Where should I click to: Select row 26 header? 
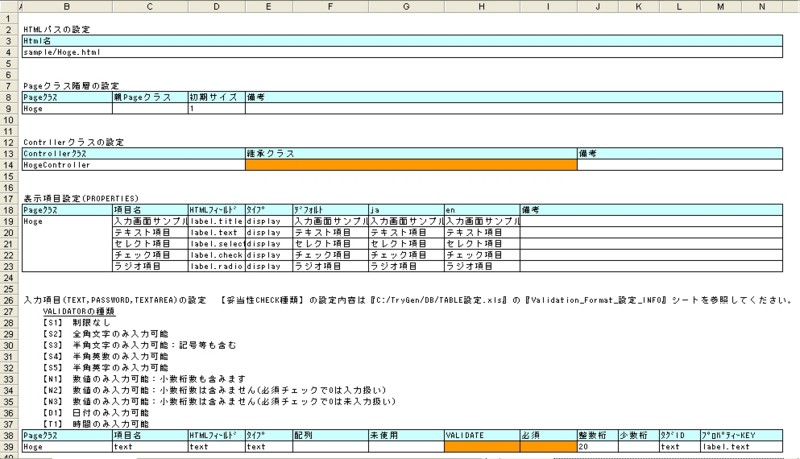(9, 300)
